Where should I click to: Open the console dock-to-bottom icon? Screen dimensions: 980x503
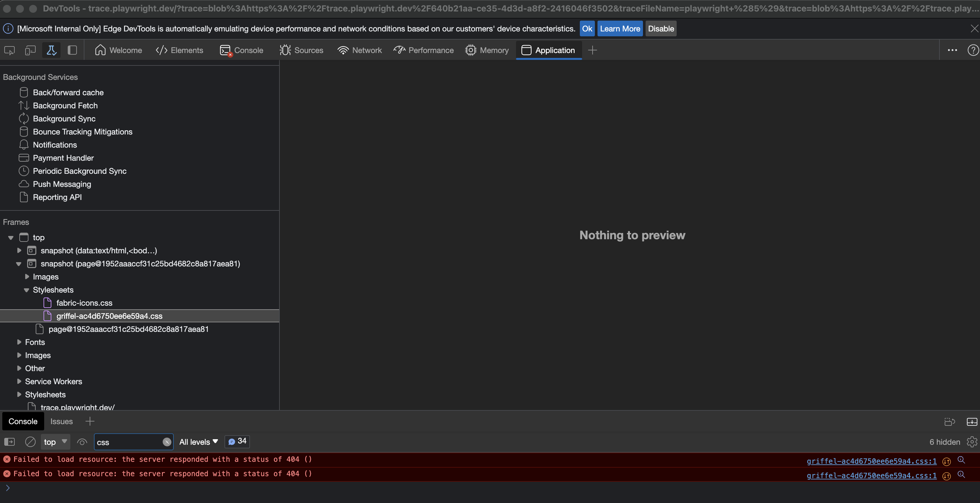(972, 422)
